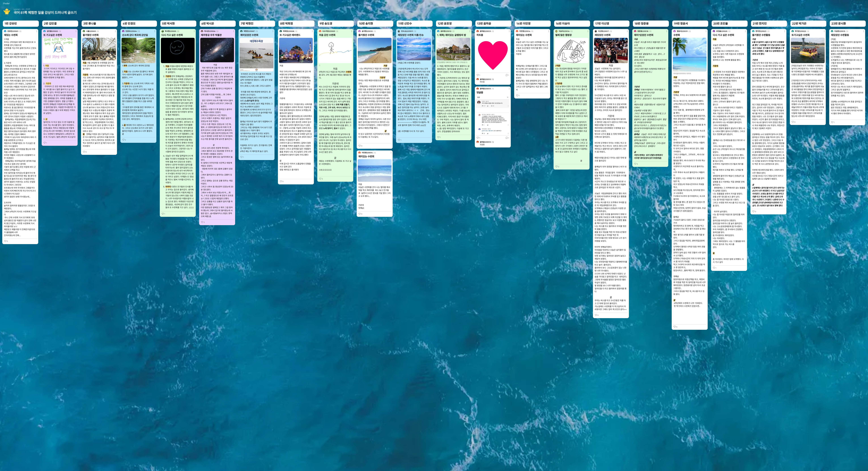The width and height of the screenshot is (868, 471).
Task: Open three-dot menu on 박현진225507's post
Action: [273, 31]
